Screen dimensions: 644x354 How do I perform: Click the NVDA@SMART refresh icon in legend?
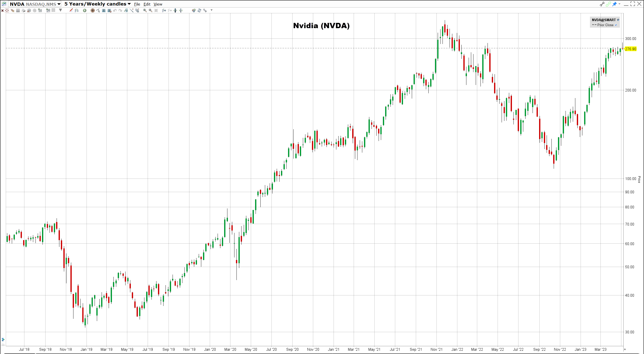[618, 20]
